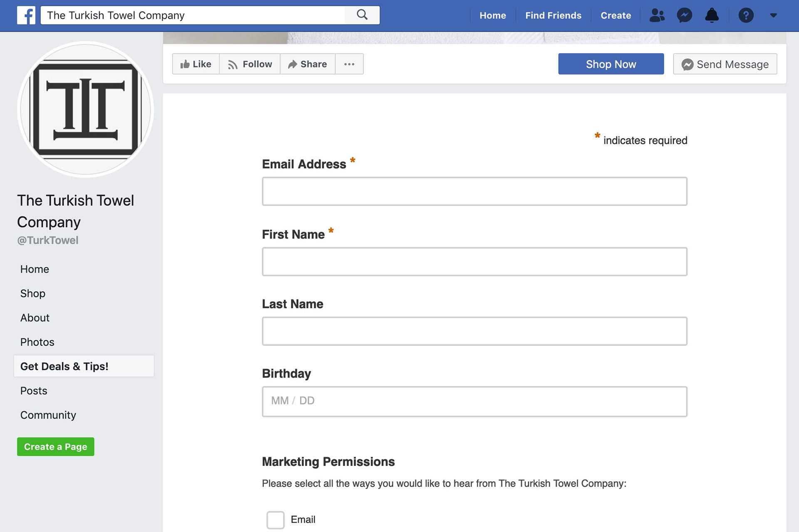Image resolution: width=799 pixels, height=532 pixels.
Task: Open Create in top navigation
Action: [616, 15]
